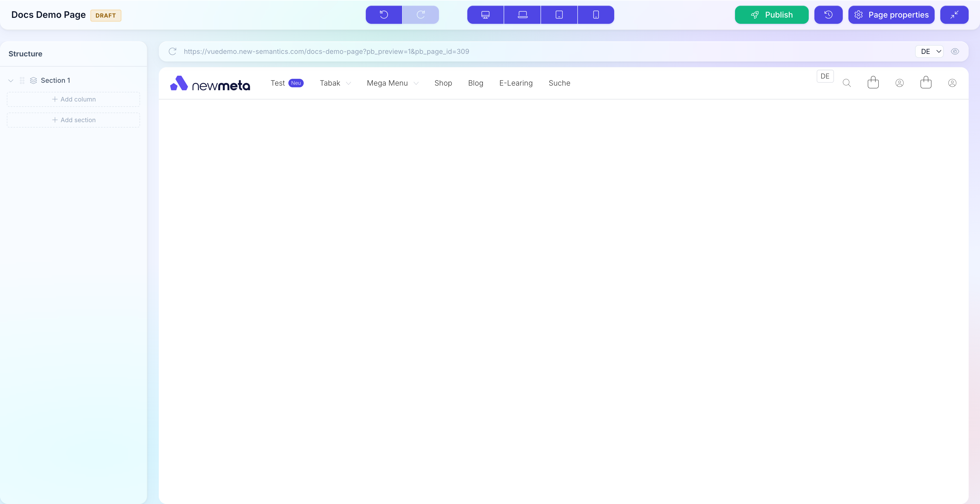Select Section 1 in the structure panel
Image resolution: width=980 pixels, height=504 pixels.
click(x=56, y=81)
